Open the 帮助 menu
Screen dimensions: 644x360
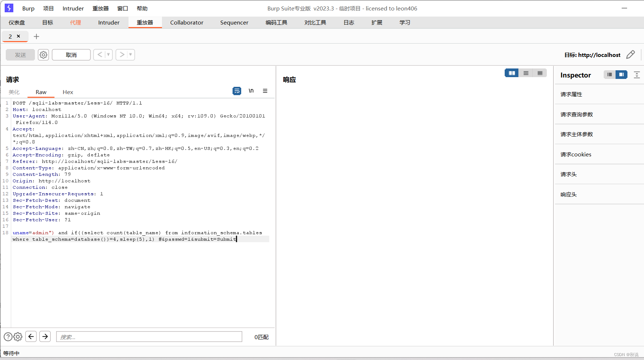pyautogui.click(x=142, y=8)
